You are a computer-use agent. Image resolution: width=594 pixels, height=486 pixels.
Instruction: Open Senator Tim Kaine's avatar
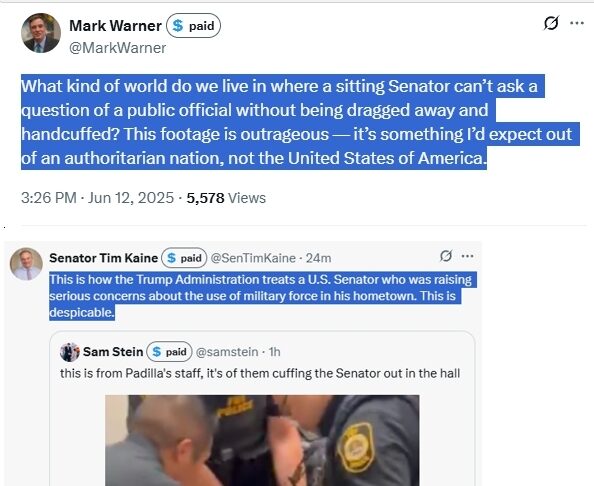click(x=26, y=264)
